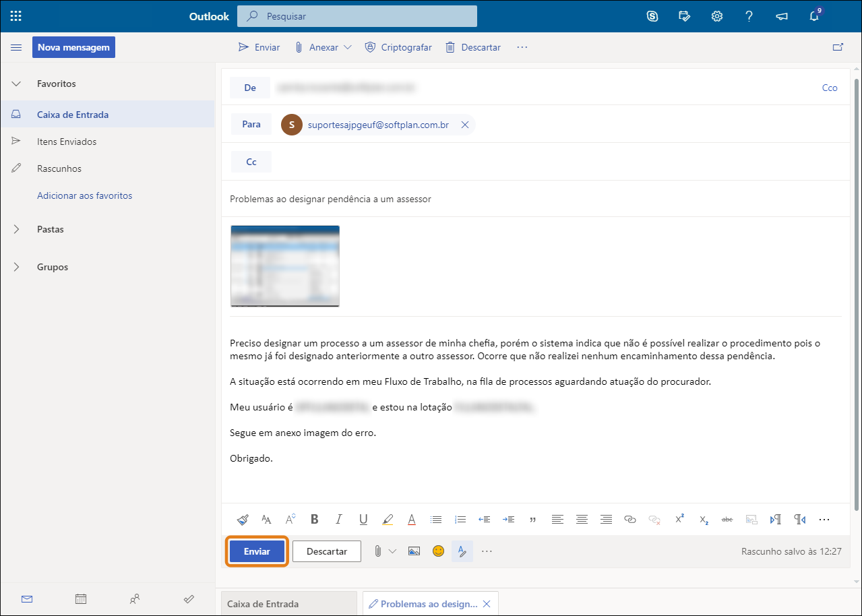Screen dimensions: 862x616
Task: Open the notifications bell
Action: 814,16
